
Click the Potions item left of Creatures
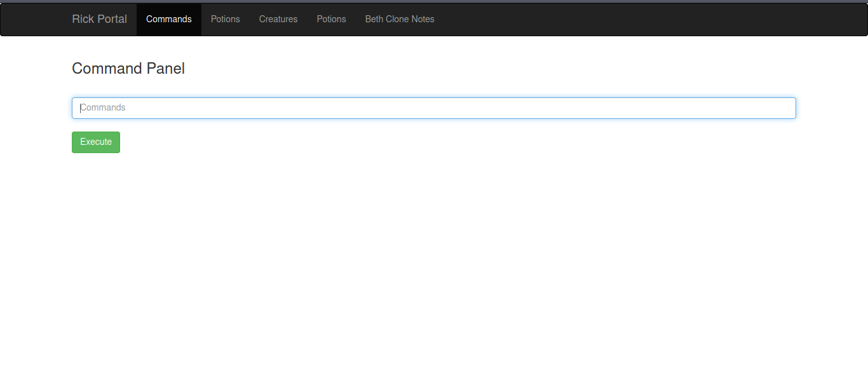coord(225,19)
